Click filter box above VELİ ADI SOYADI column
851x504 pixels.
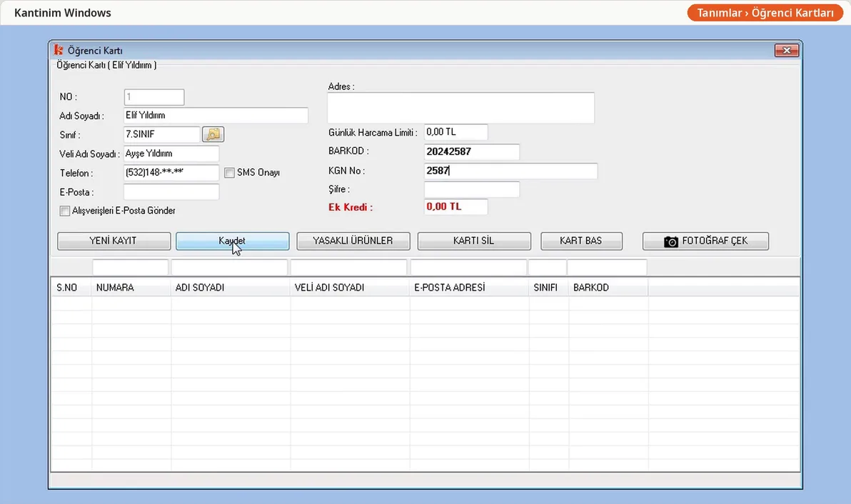click(349, 267)
